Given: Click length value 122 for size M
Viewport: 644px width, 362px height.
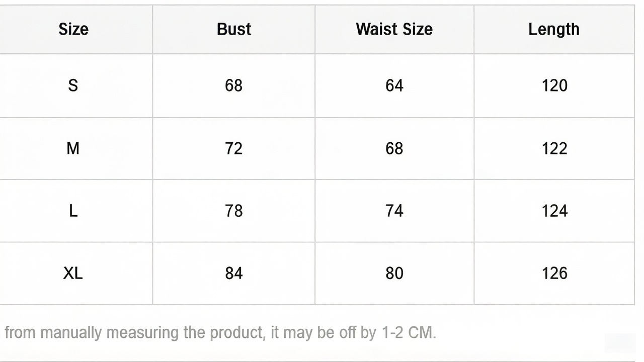Looking at the screenshot, I should point(554,148).
